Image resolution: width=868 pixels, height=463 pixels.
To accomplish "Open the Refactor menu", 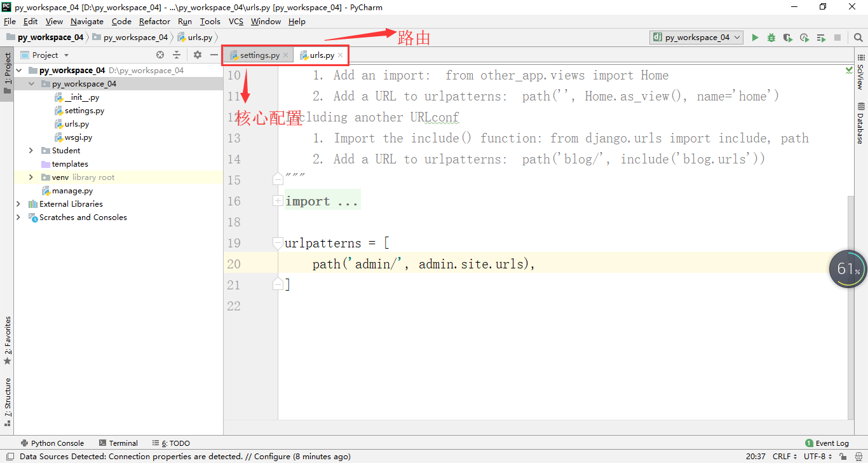I will [155, 21].
